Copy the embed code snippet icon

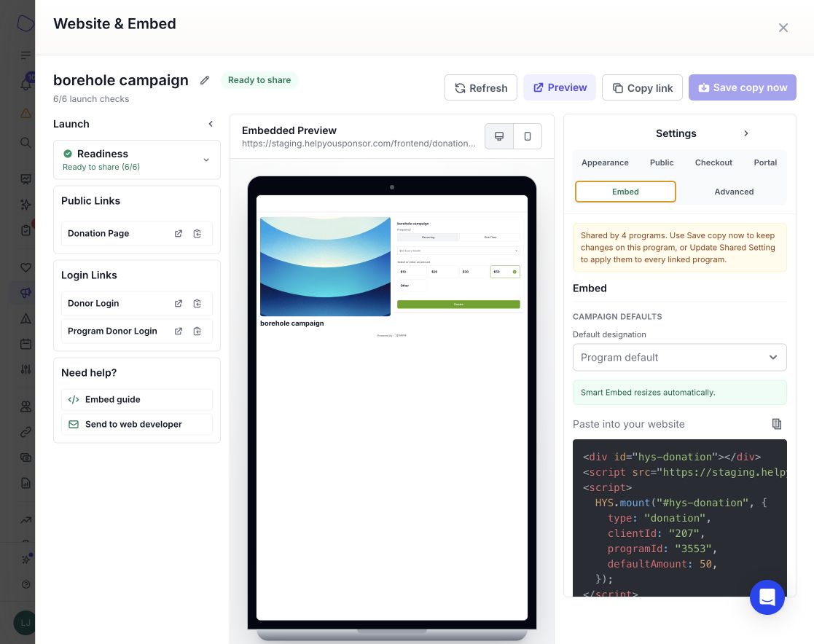coord(777,424)
